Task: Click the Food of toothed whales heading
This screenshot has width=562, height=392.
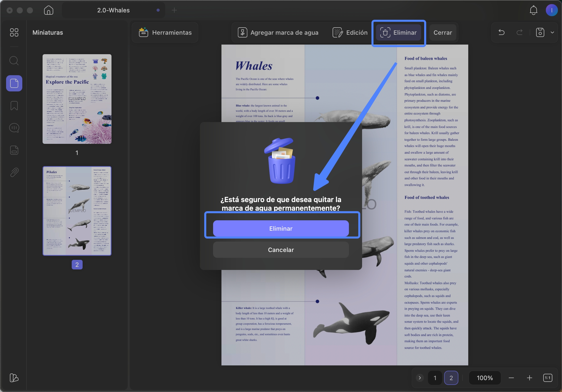Action: [427, 198]
